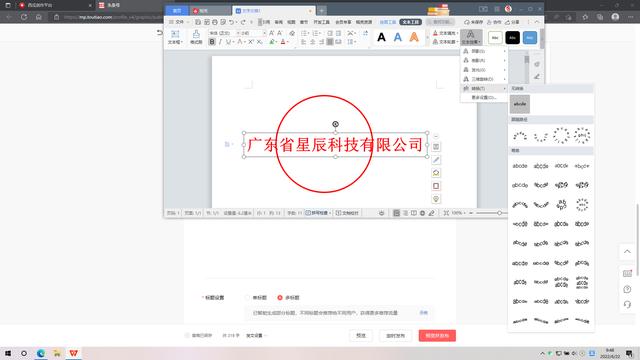Choose the black A WordArt preset
Viewport: 640px width, 360px height.
(x=381, y=37)
